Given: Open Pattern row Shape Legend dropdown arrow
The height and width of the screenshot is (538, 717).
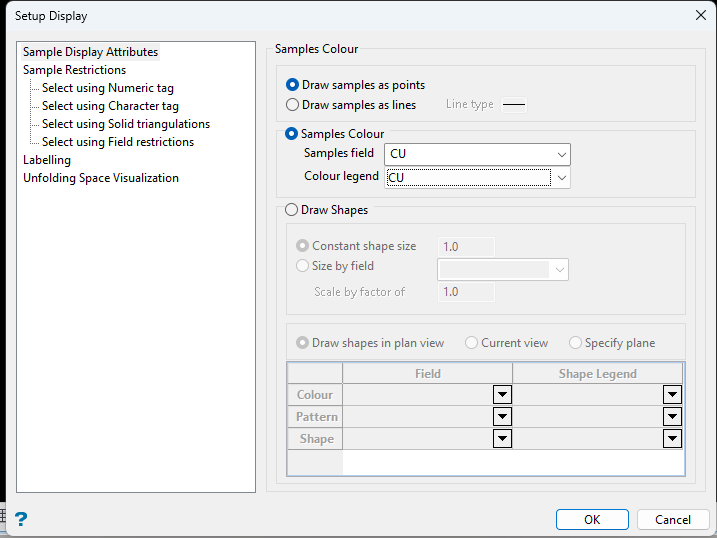Looking at the screenshot, I should pos(672,416).
